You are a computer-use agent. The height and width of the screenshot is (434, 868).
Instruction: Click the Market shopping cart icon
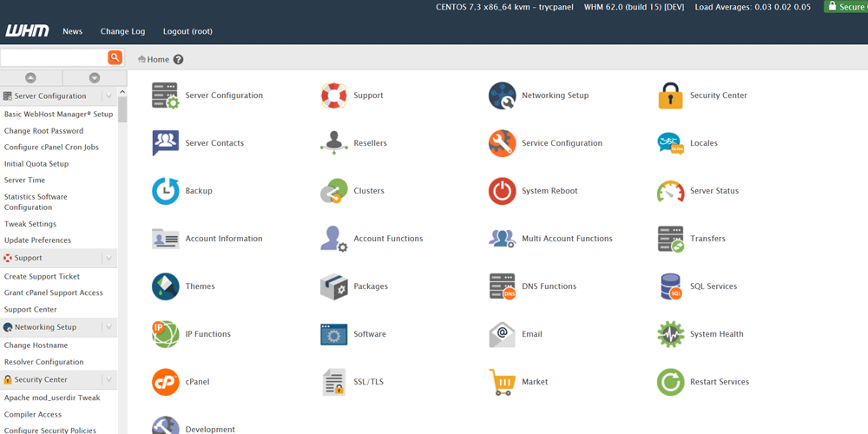[502, 381]
